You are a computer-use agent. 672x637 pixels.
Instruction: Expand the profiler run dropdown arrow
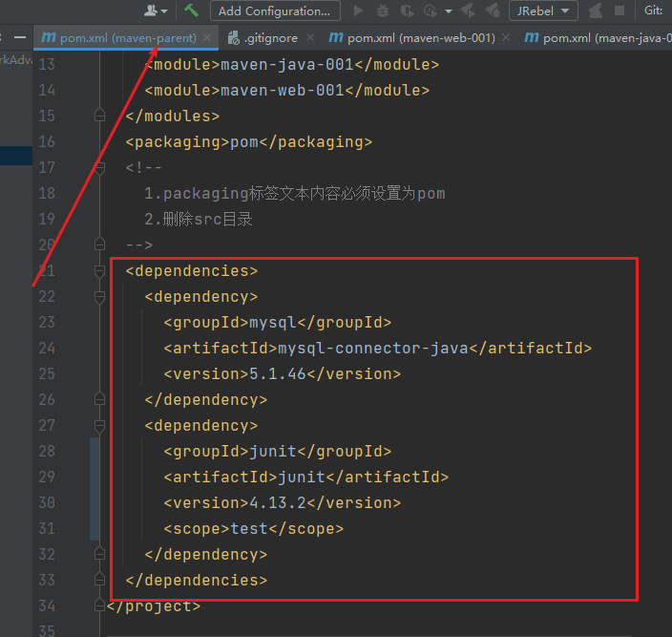point(449,11)
